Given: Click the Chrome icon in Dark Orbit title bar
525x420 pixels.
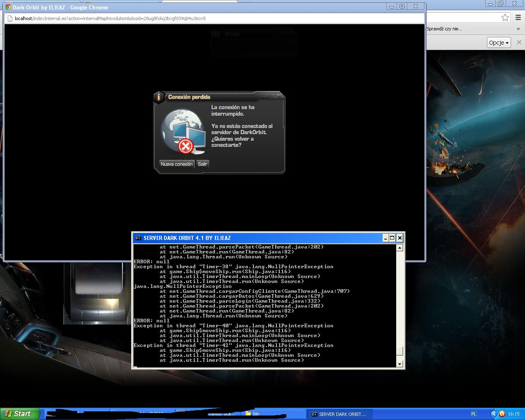Looking at the screenshot, I should pos(8,7).
